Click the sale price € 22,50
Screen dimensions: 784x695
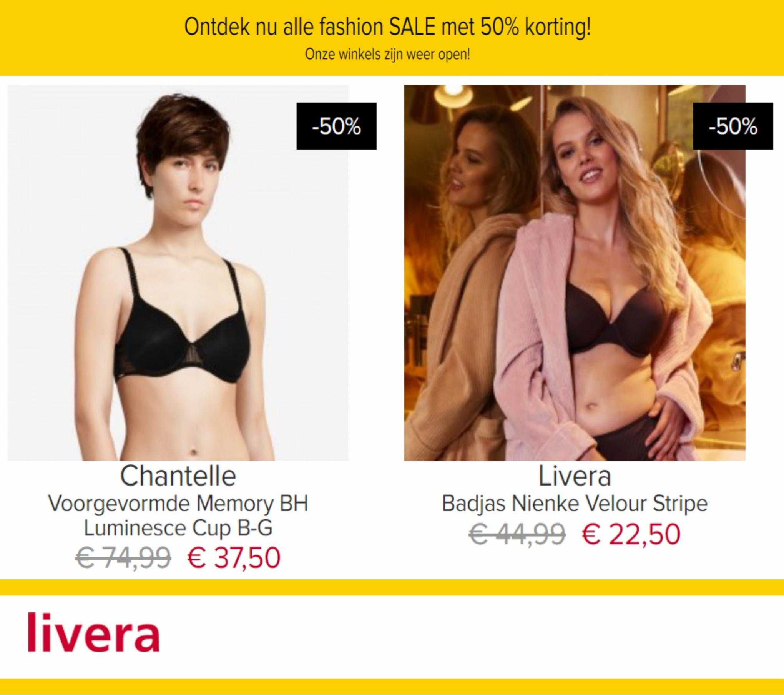631,534
